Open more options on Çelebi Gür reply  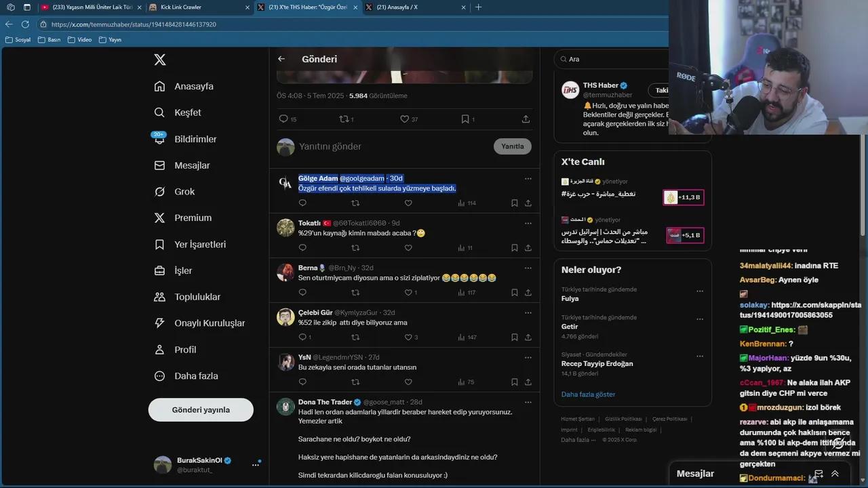pyautogui.click(x=528, y=313)
